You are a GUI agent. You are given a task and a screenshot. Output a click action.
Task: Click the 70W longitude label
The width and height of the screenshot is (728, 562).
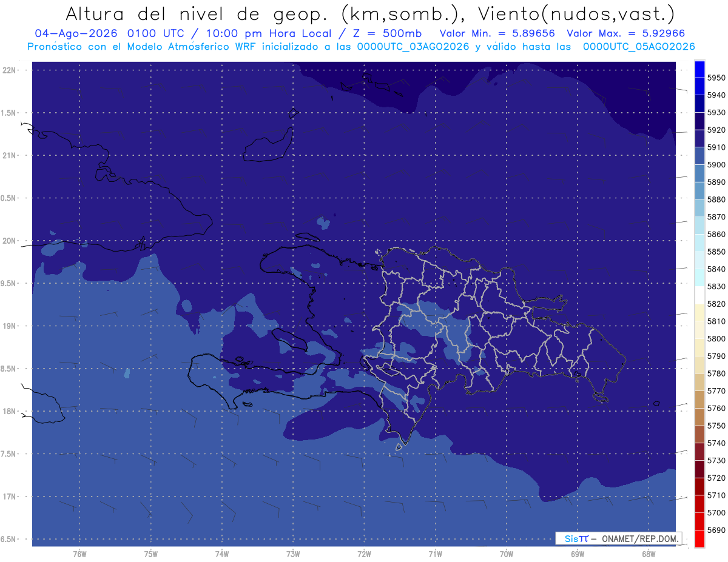click(x=507, y=554)
